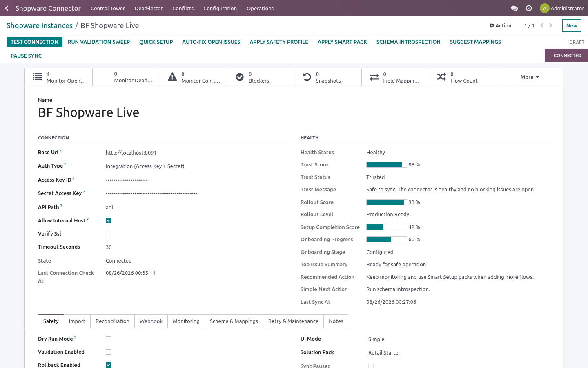Click the TEST CONNECTION button
The height and width of the screenshot is (368, 588).
[34, 42]
